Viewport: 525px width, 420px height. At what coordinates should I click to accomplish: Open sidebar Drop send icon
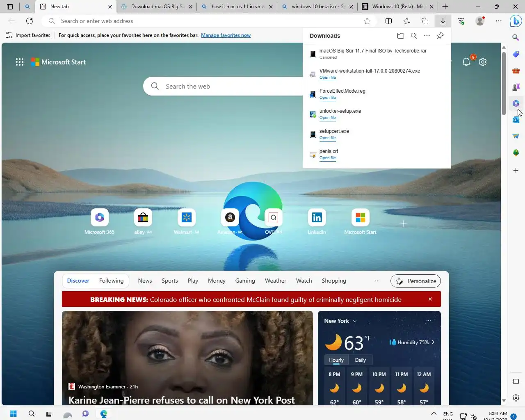(516, 136)
